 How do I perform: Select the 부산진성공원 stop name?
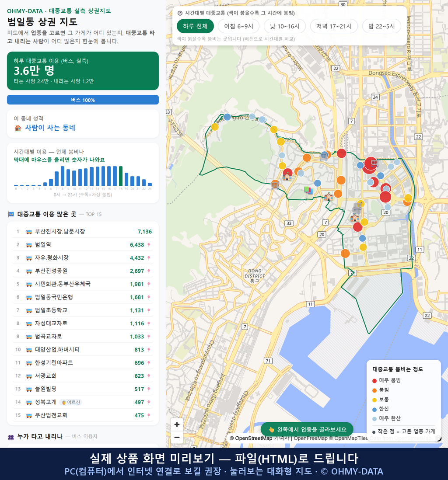click(x=51, y=271)
